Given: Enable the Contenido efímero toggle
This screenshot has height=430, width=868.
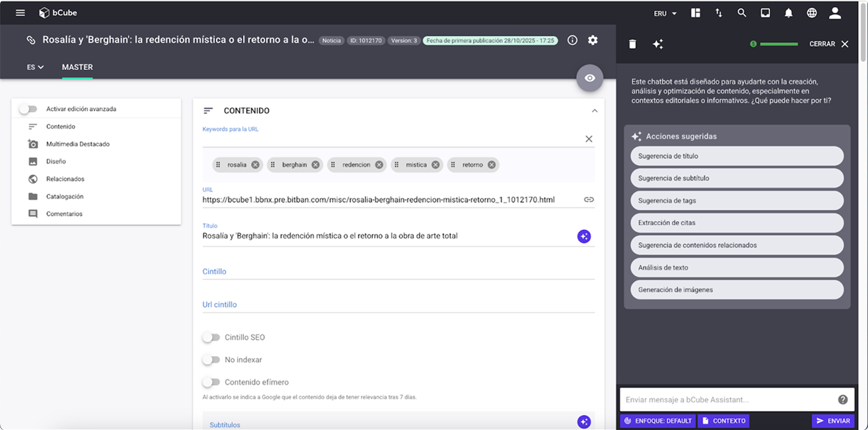Looking at the screenshot, I should (x=211, y=382).
